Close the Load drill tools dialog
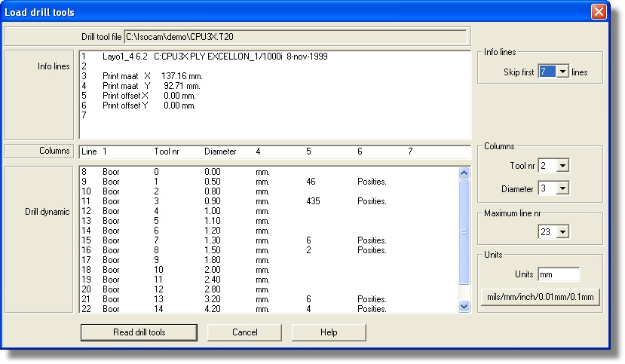This screenshot has height=364, width=625. coord(599,12)
